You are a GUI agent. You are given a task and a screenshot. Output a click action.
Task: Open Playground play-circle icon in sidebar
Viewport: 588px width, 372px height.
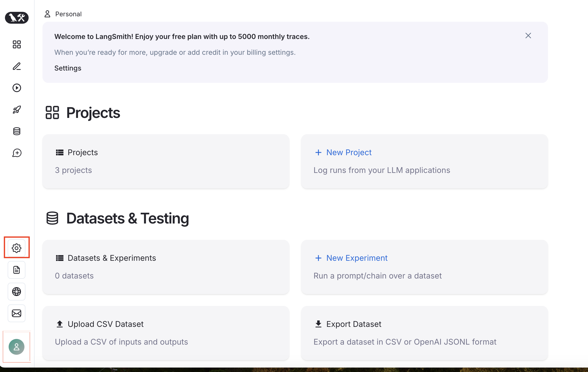(x=17, y=88)
